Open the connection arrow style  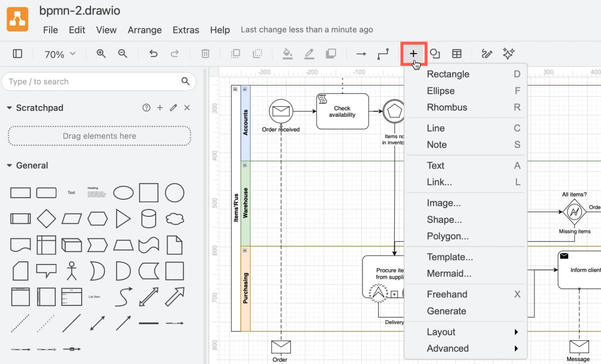[361, 54]
